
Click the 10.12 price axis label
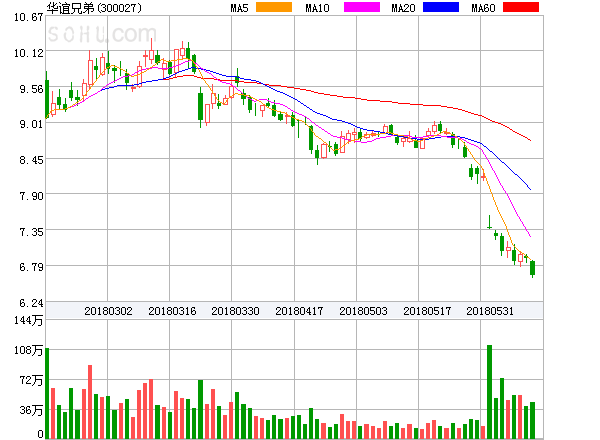29,53
